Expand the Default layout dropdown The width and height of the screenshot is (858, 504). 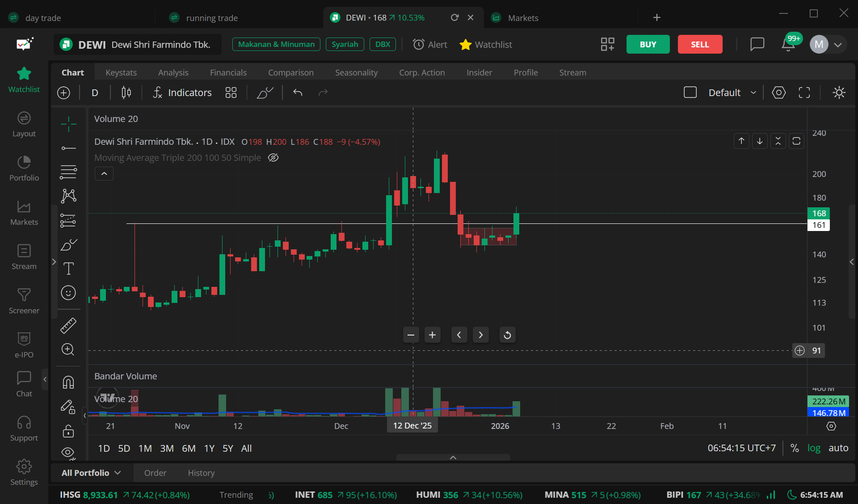pos(753,92)
